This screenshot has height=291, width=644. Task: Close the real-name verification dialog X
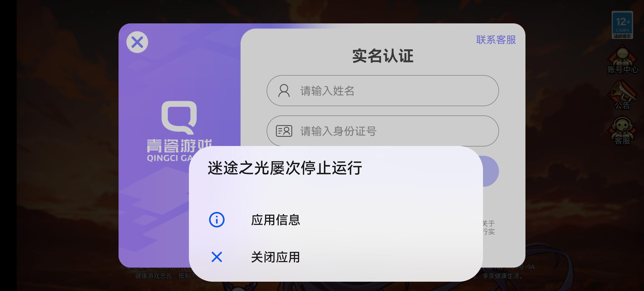coord(137,42)
